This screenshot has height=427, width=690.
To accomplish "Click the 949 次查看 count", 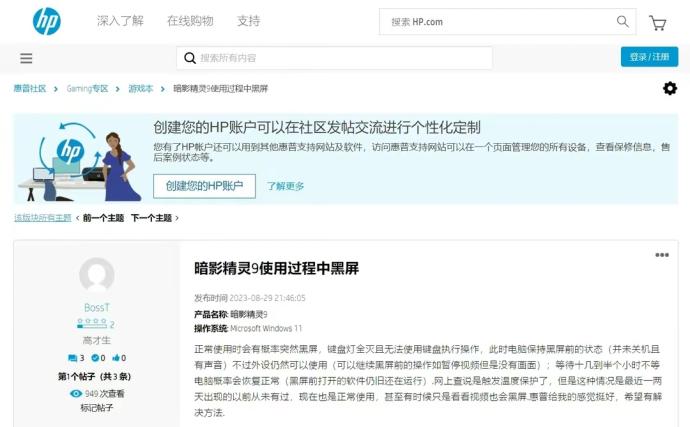I will tap(104, 394).
